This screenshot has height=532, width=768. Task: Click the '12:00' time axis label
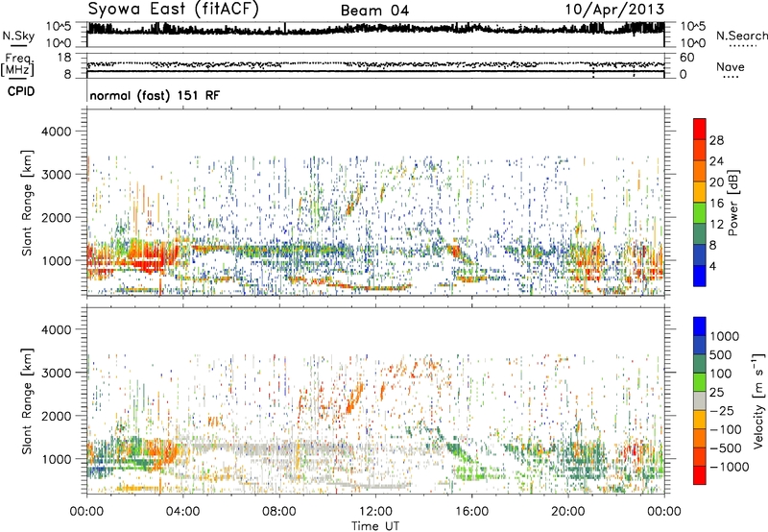(x=375, y=512)
